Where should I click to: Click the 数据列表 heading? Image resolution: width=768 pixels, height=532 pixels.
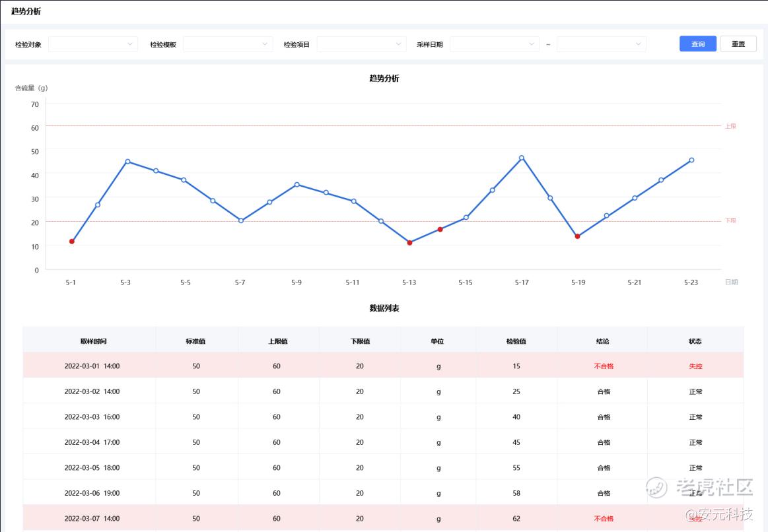coord(384,308)
